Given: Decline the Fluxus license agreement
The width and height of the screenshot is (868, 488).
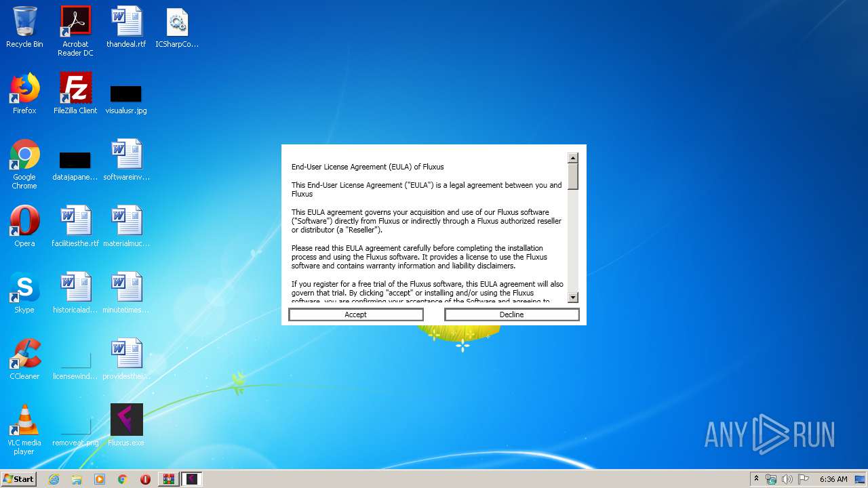Looking at the screenshot, I should (512, 314).
